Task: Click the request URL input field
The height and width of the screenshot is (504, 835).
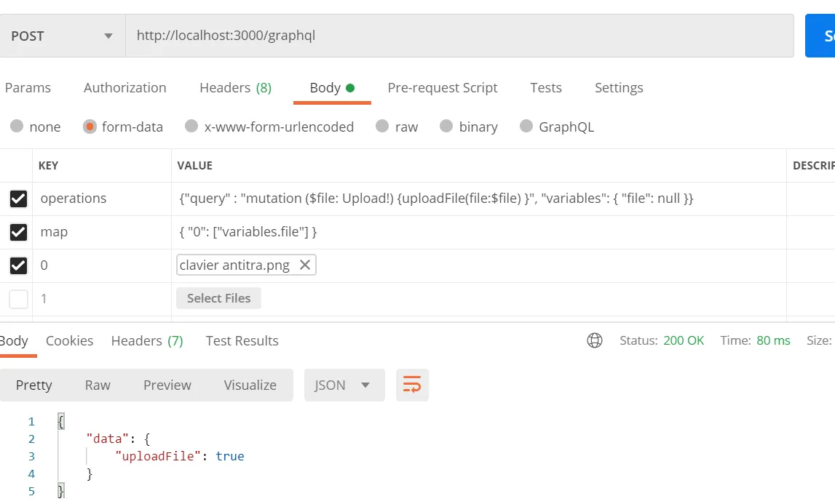Action: (x=459, y=36)
